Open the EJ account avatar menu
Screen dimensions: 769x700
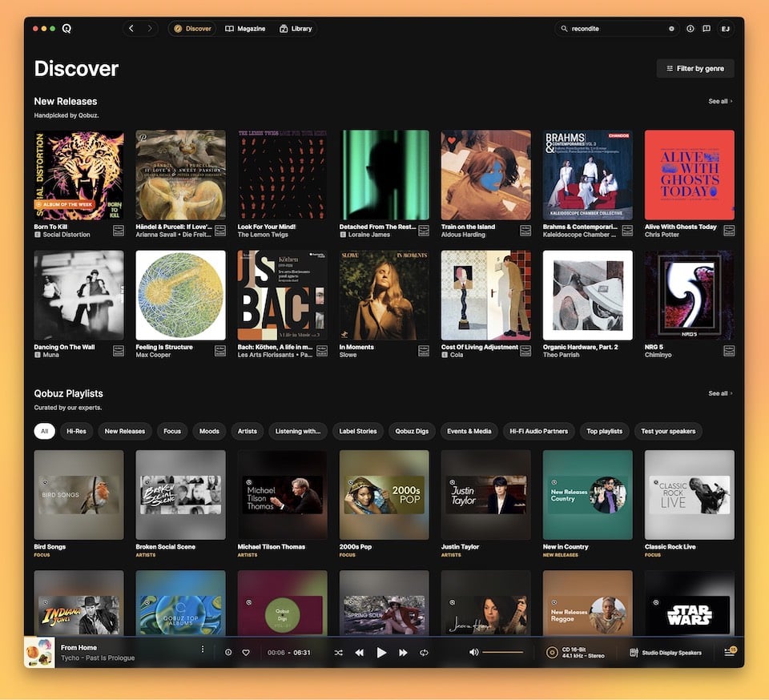726,28
